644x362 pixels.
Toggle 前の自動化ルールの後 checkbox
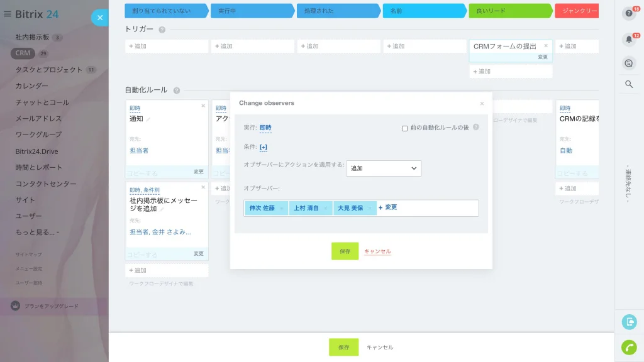(404, 128)
